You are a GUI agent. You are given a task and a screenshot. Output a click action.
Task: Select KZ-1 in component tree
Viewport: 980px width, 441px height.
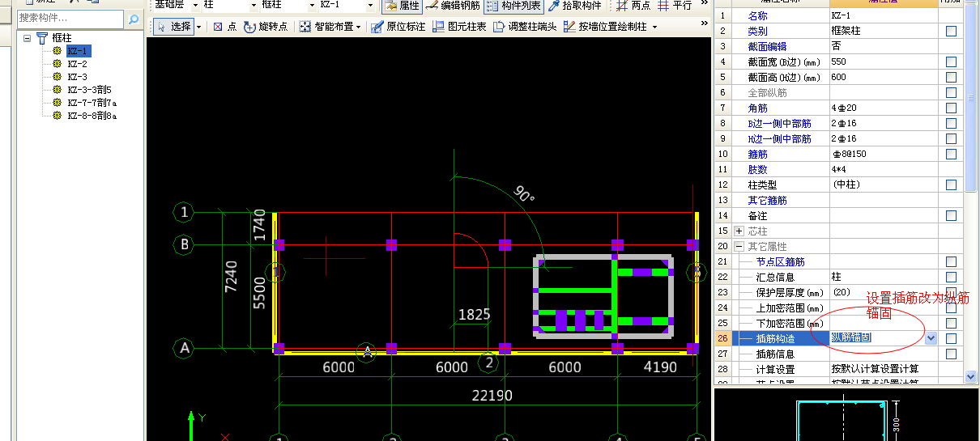pos(78,51)
